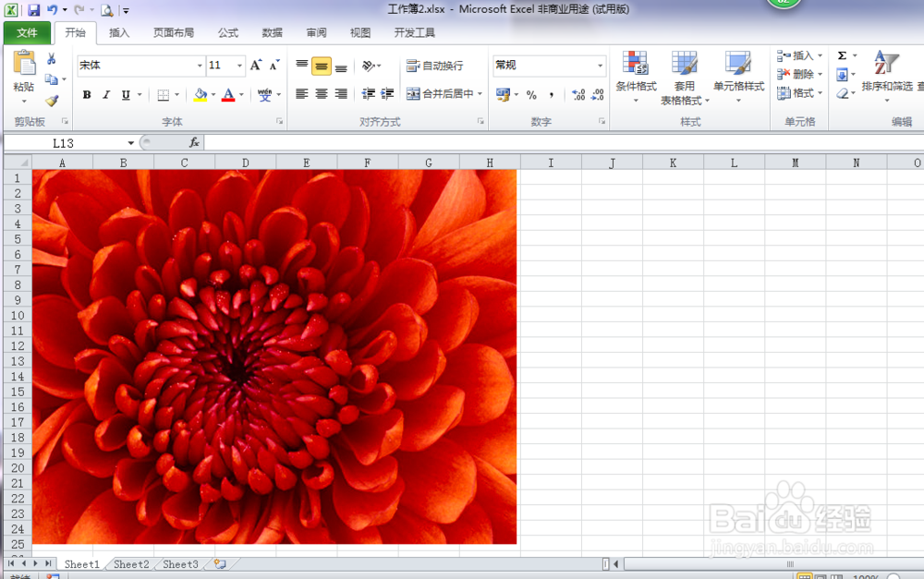The height and width of the screenshot is (579, 924).
Task: Apply red font color A button
Action: (x=228, y=94)
